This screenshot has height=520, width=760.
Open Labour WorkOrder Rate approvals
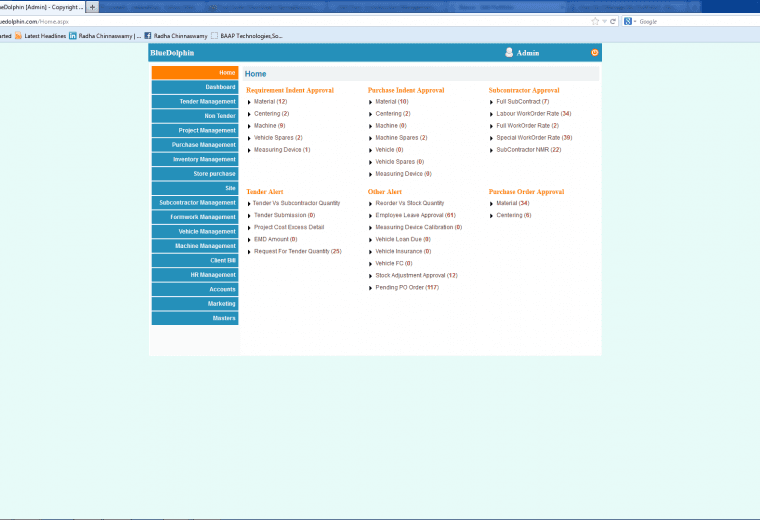click(x=533, y=114)
